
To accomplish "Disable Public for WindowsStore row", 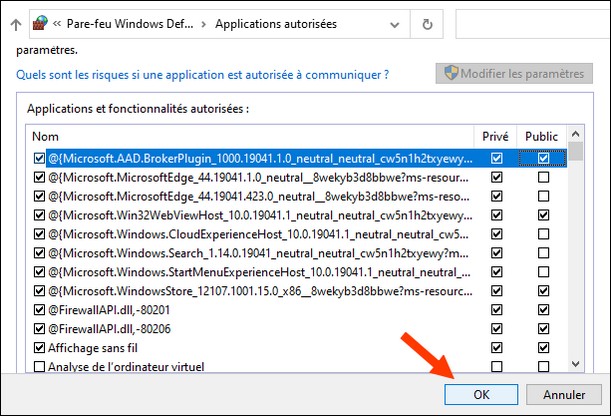I will (543, 291).
